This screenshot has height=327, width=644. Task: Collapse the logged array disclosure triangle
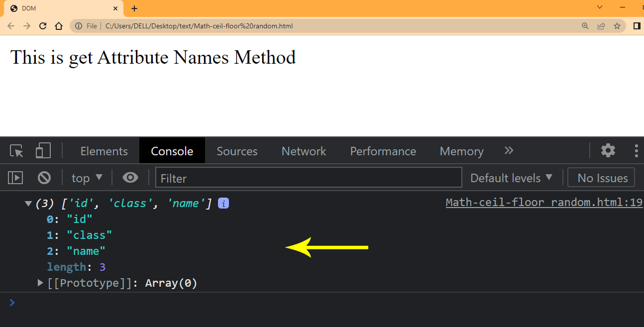click(x=28, y=203)
